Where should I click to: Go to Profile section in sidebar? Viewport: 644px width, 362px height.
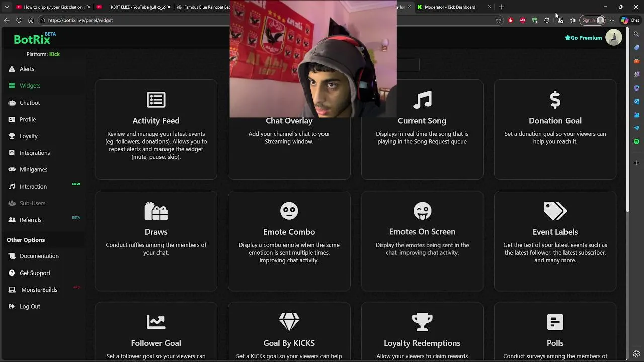pos(28,119)
